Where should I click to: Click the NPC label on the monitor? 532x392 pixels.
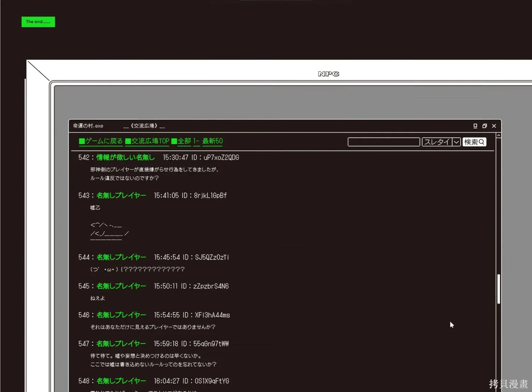tap(328, 74)
